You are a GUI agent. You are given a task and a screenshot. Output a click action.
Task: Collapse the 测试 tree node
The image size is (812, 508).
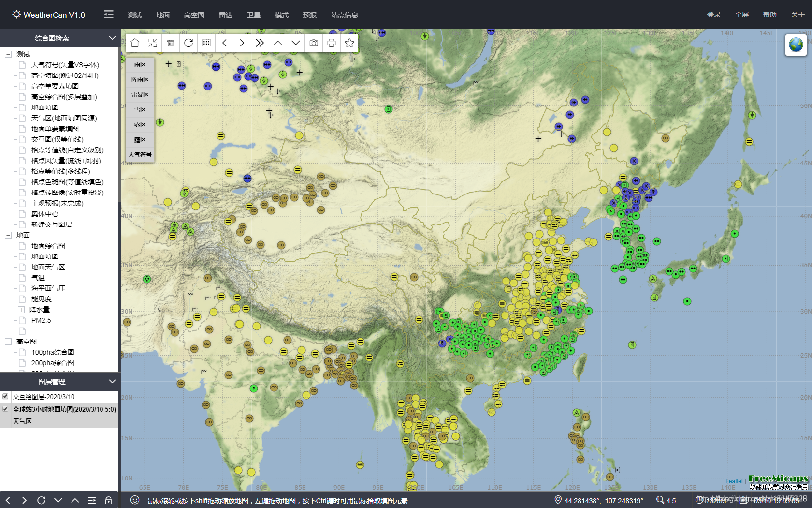pyautogui.click(x=8, y=54)
